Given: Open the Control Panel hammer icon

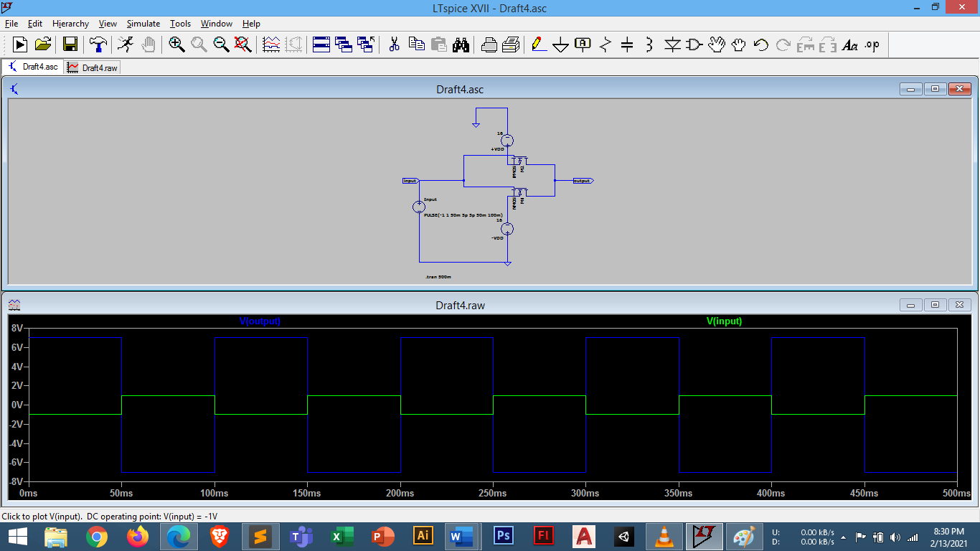Looking at the screenshot, I should tap(98, 44).
